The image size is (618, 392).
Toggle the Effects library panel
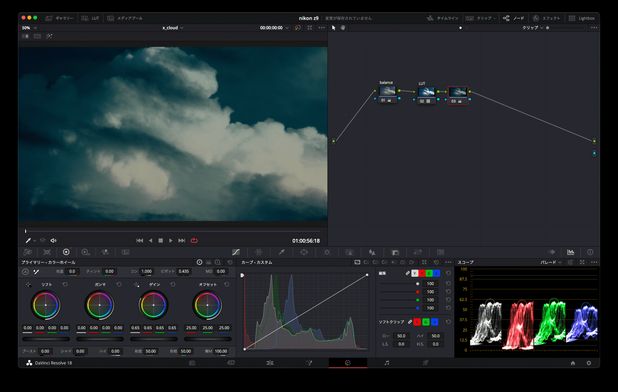tap(546, 18)
